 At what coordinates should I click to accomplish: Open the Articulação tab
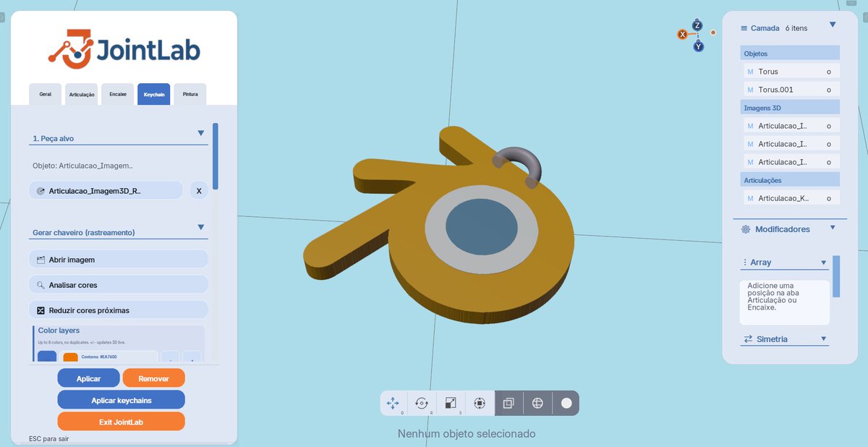82,94
